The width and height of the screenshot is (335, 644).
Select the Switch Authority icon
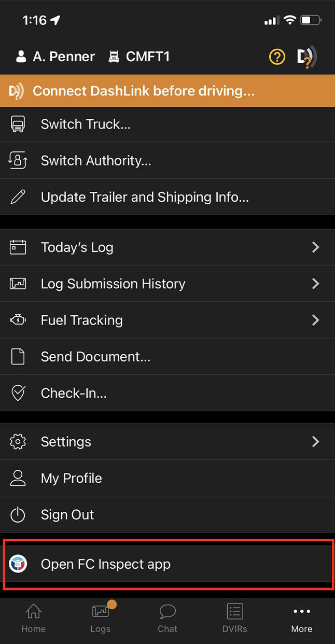(18, 160)
